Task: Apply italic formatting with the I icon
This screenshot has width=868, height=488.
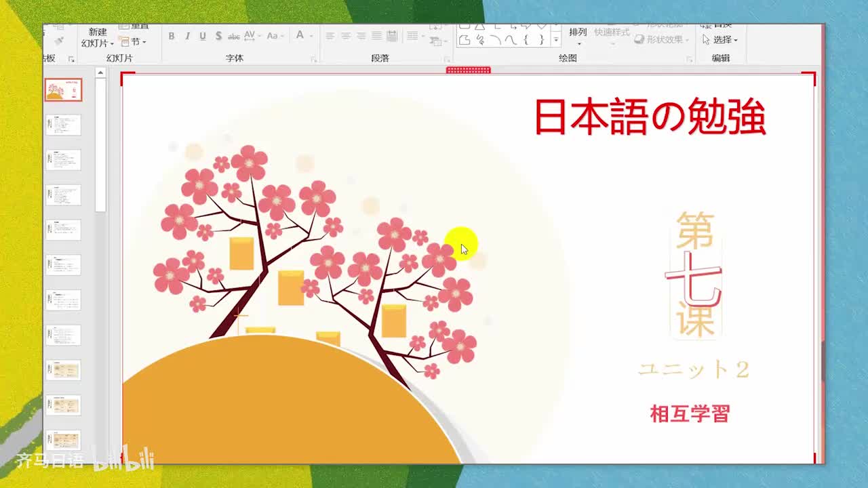Action: coord(186,36)
